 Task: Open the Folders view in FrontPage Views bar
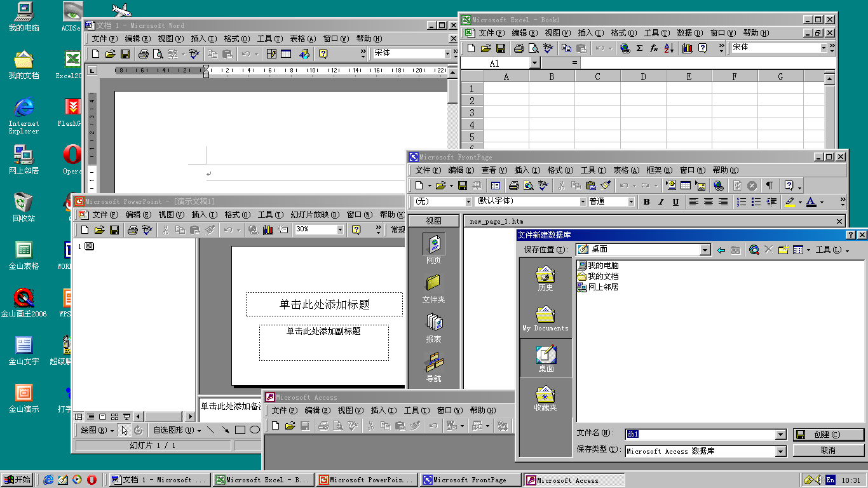433,288
